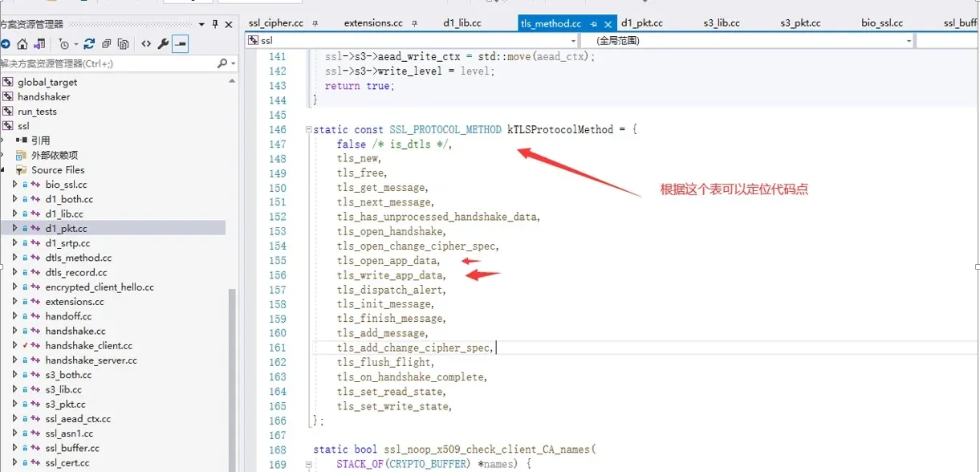Click the file icon beside s3_pkt.cc in tree
The image size is (980, 472).
point(35,404)
